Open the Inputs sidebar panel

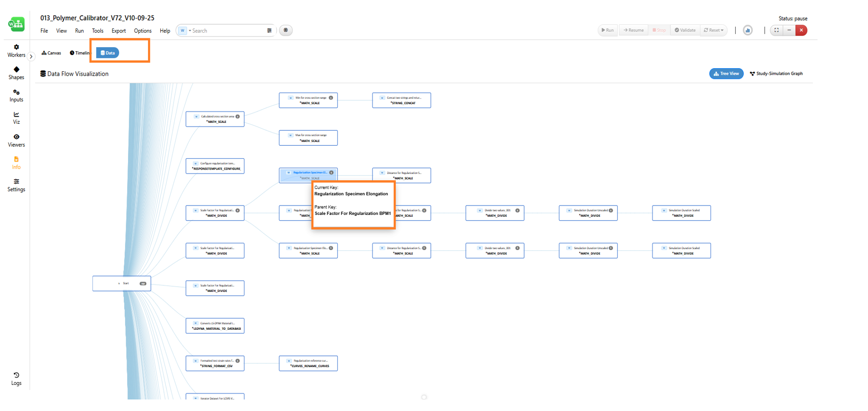[16, 96]
